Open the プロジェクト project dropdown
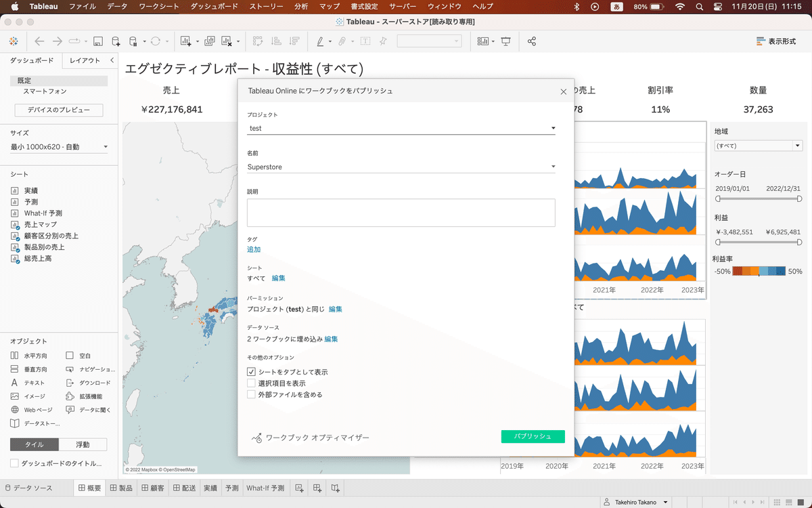This screenshot has width=812, height=508. (401, 128)
